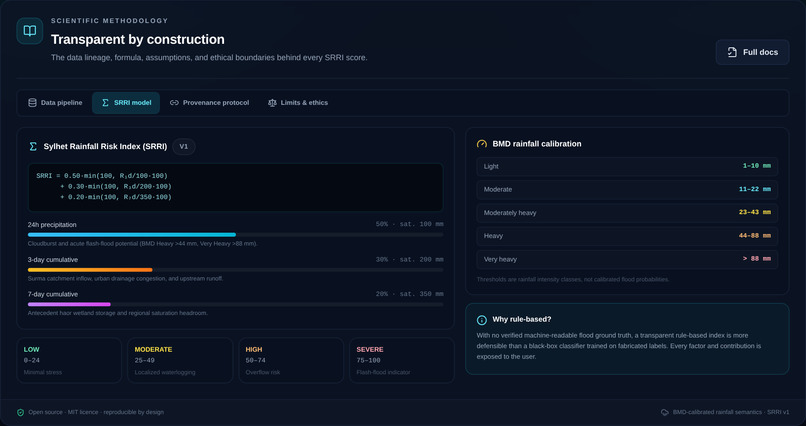The image size is (806, 426).
Task: Click the 7-day cumulative progress bar
Action: [235, 304]
